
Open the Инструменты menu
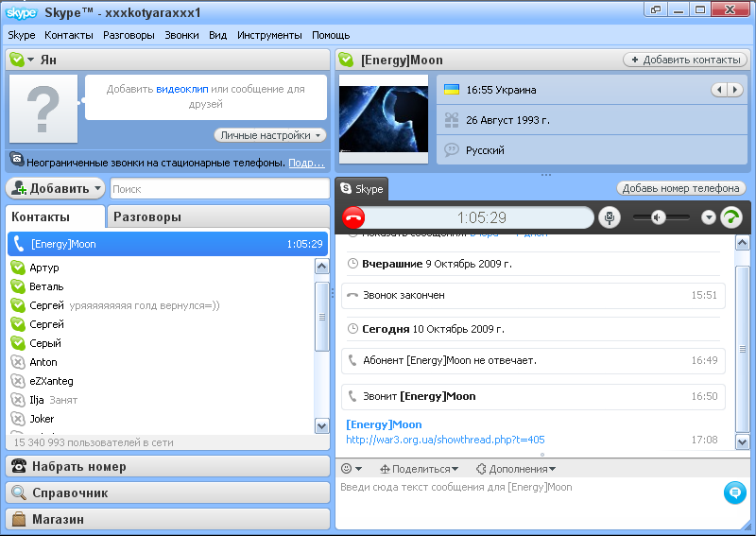coord(269,35)
